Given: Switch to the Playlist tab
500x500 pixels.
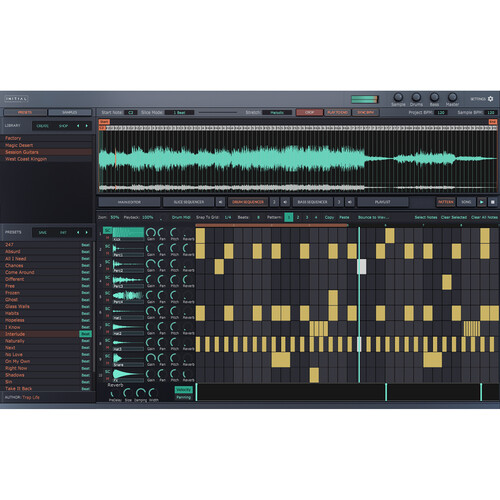Looking at the screenshot, I should 383,202.
